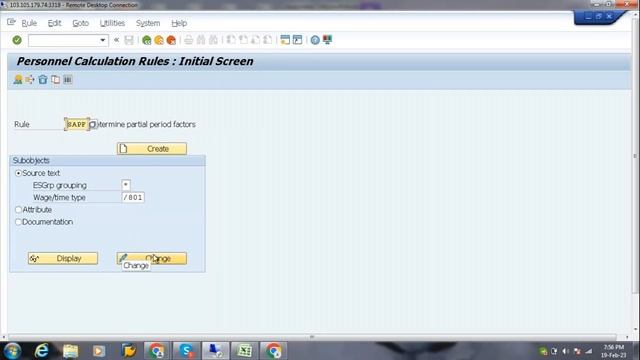Click the green Enter checkmark icon

tap(17, 40)
